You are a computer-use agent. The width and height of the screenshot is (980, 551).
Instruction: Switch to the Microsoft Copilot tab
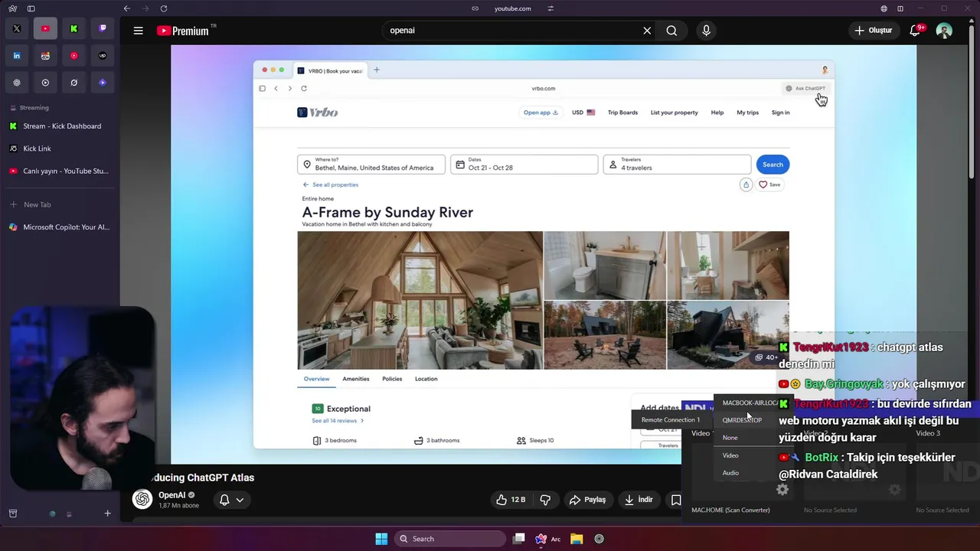pyautogui.click(x=60, y=227)
